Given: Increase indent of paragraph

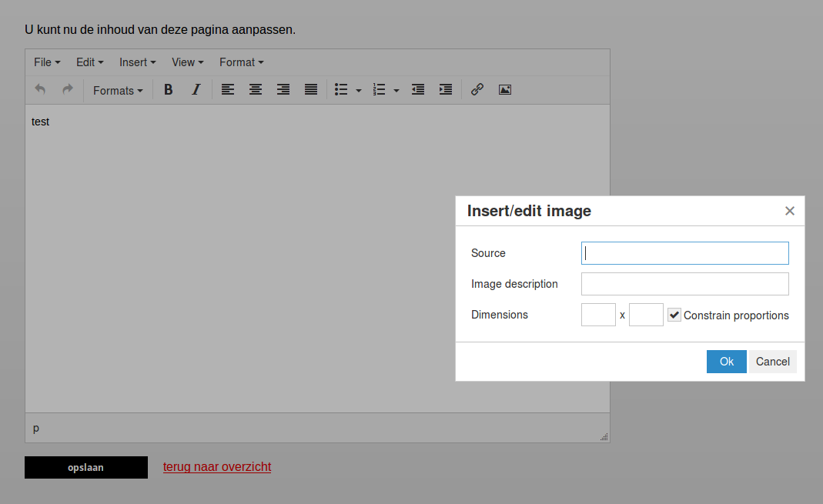Looking at the screenshot, I should point(446,90).
